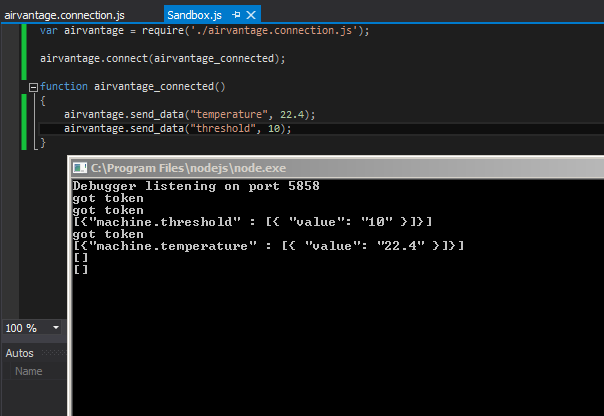Click the Autos panel header
Screen dimensions: 604x416
(20, 353)
